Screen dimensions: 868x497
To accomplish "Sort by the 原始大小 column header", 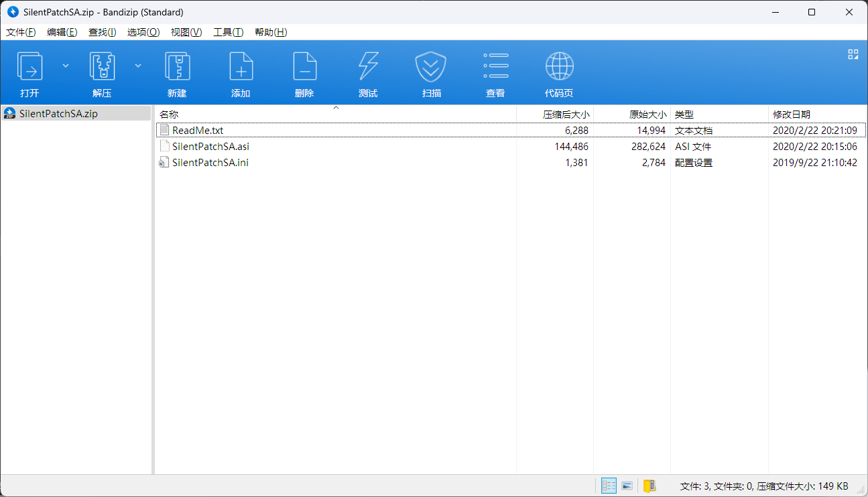I will pyautogui.click(x=632, y=115).
